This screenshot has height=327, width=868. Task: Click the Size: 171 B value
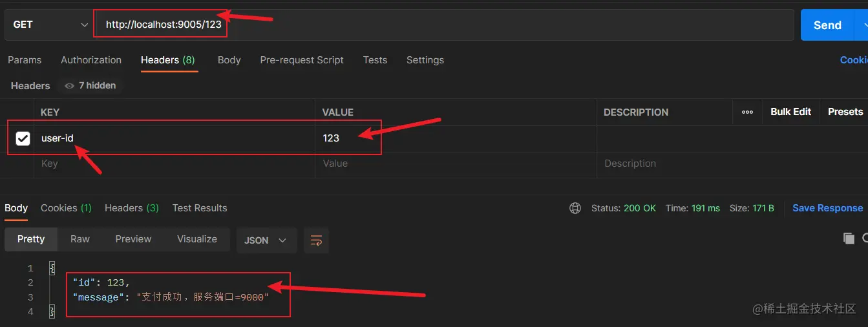click(752, 208)
